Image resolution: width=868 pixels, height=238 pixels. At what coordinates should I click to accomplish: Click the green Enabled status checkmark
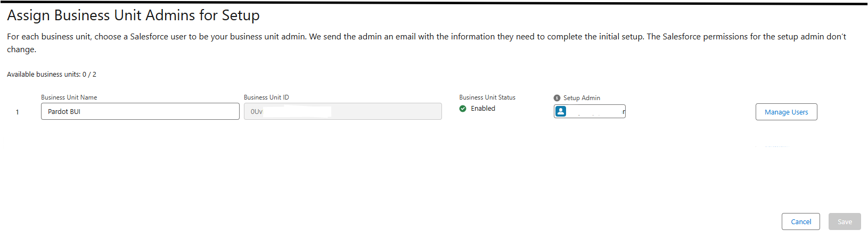click(x=463, y=109)
